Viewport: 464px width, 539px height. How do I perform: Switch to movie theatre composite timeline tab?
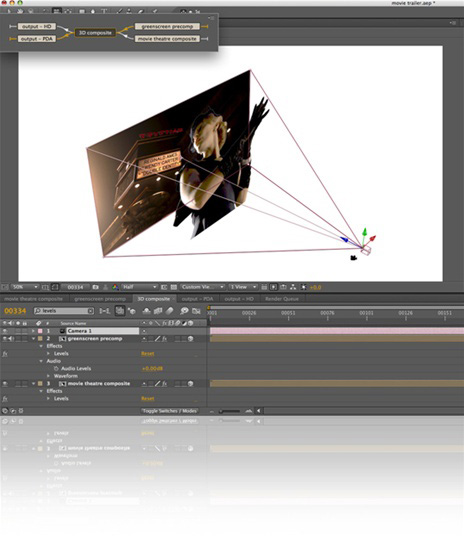pos(34,299)
